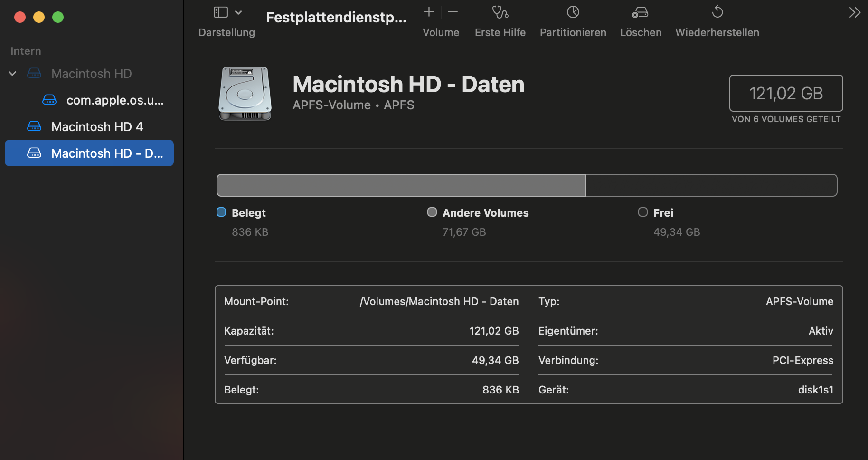Click the Eigentümer value Aktiv
868x460 pixels.
(x=821, y=331)
